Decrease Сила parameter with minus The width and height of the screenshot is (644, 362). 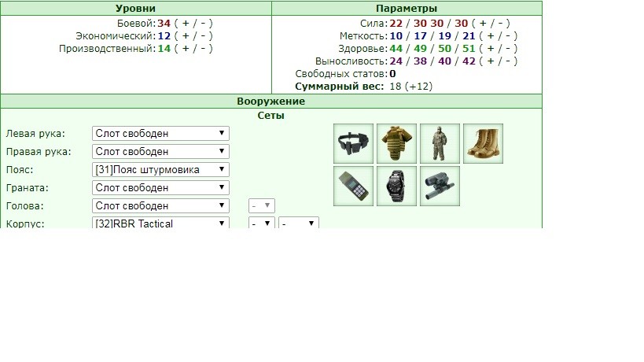pos(501,24)
